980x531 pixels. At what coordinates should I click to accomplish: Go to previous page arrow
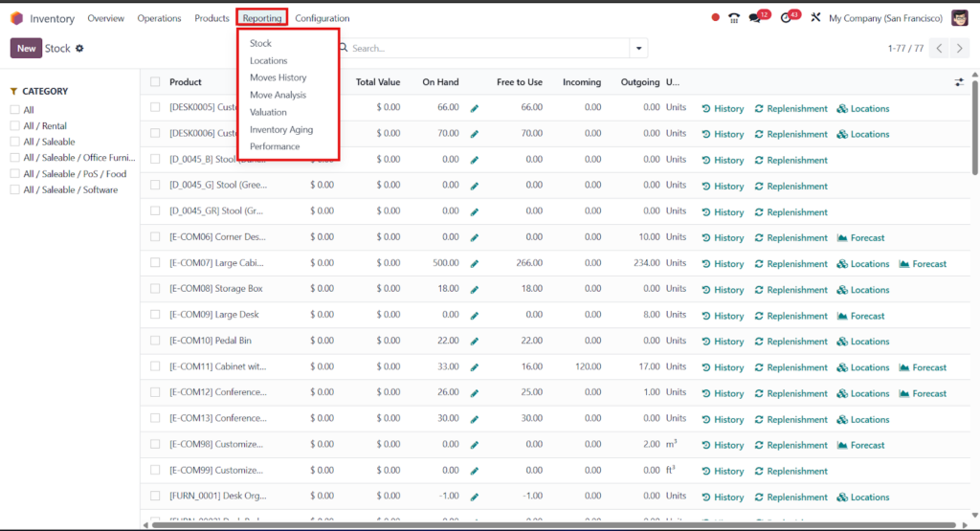click(x=939, y=48)
